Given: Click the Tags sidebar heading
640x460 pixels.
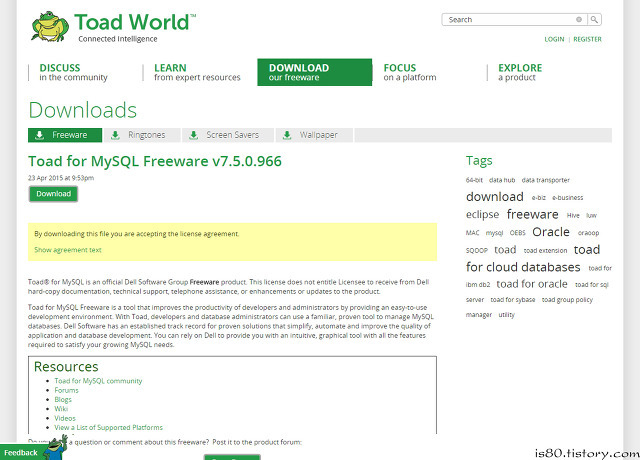Looking at the screenshot, I should [x=479, y=161].
